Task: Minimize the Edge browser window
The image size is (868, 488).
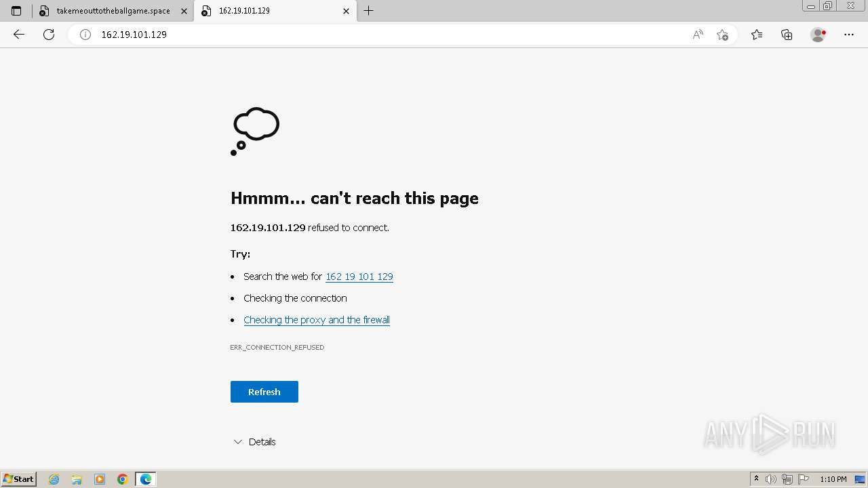Action: coord(811,6)
